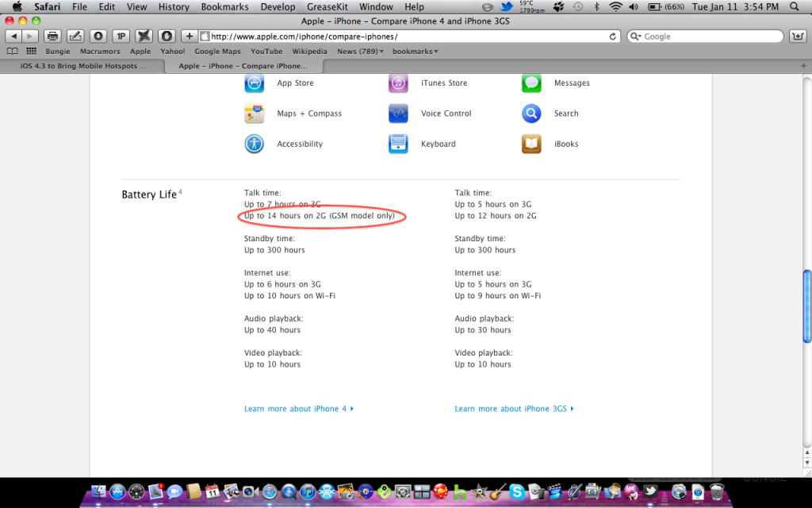Click the scrollbar down arrow
The image size is (812, 508).
tap(806, 463)
